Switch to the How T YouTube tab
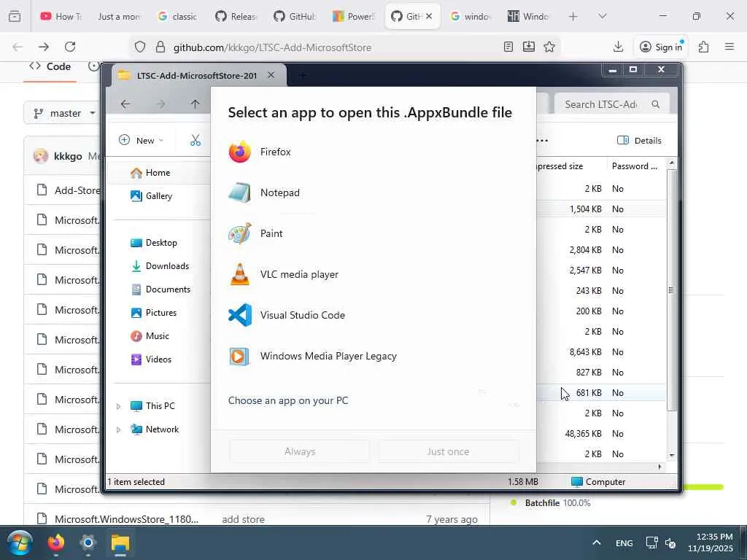This screenshot has height=560, width=747. click(61, 17)
